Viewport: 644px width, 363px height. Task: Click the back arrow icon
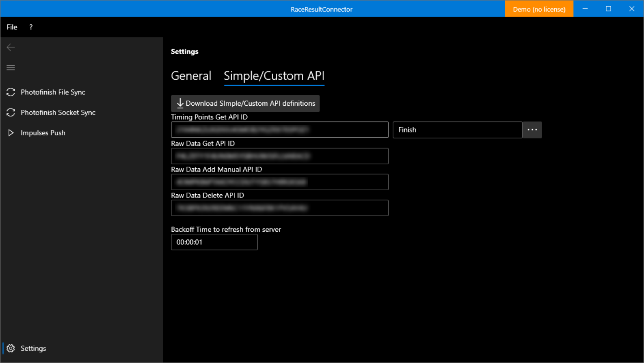pyautogui.click(x=11, y=48)
